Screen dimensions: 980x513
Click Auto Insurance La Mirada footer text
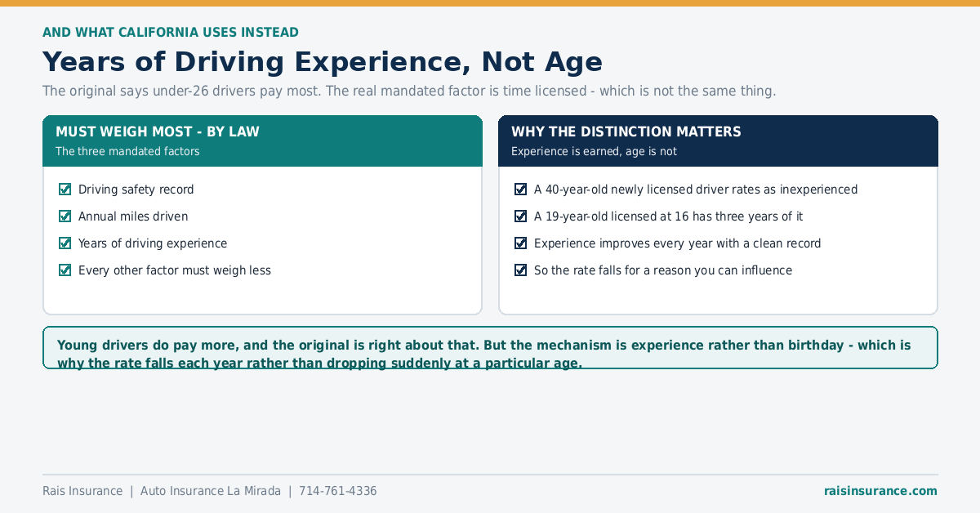point(211,491)
